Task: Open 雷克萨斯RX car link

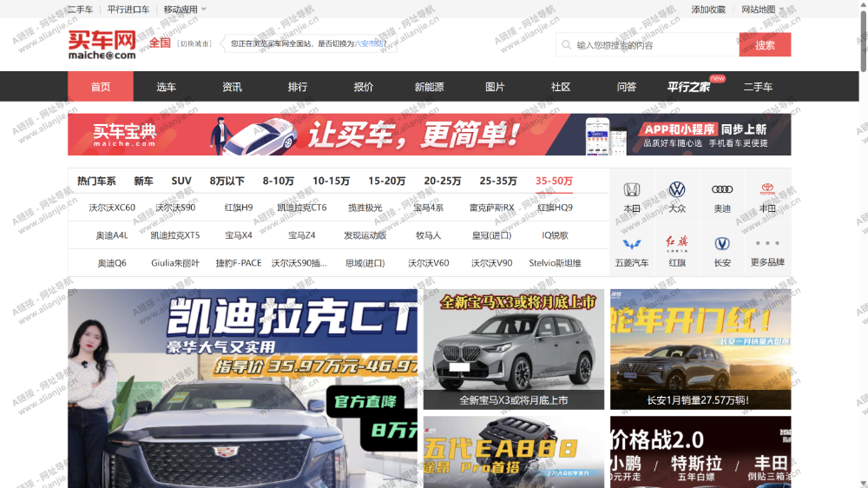Action: pos(491,208)
